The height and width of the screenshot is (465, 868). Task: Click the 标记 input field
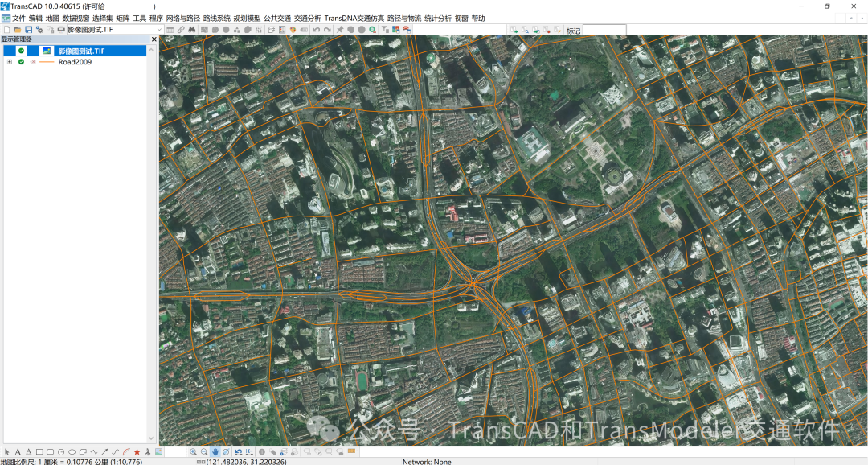pyautogui.click(x=604, y=30)
